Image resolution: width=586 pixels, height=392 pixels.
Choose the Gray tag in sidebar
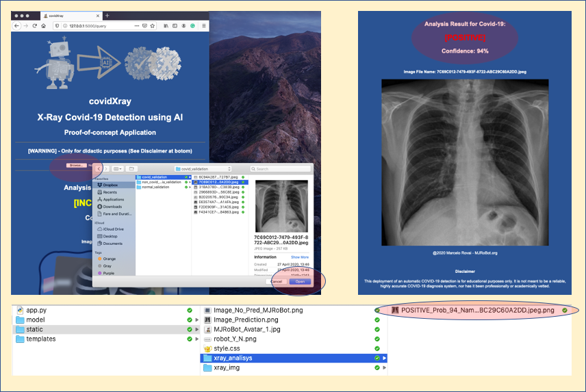114,266
